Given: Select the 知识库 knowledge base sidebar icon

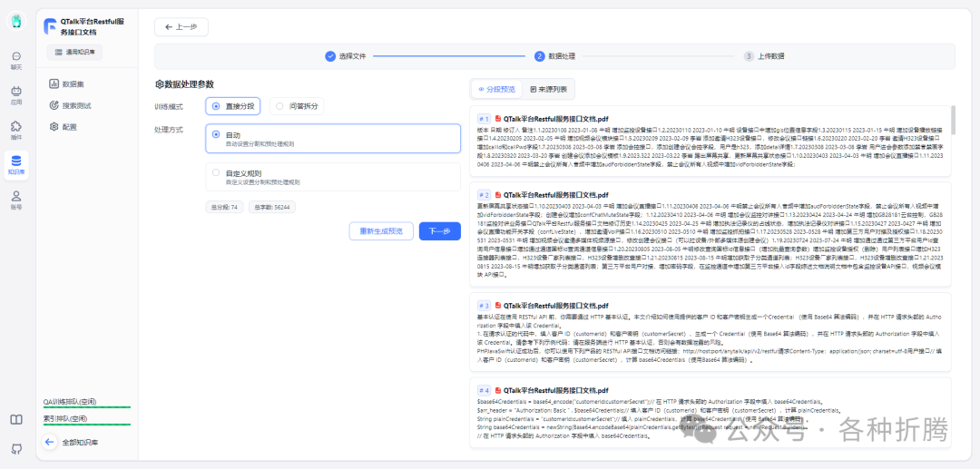Looking at the screenshot, I should point(16,165).
